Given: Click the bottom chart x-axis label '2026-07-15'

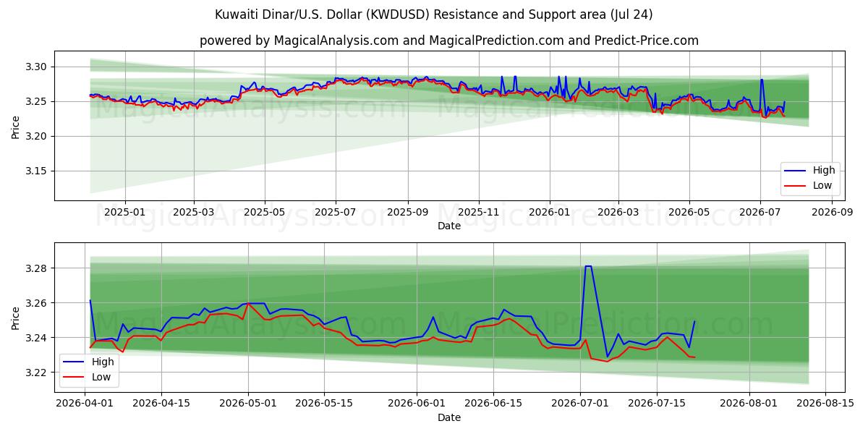Looking at the screenshot, I should 657,404.
